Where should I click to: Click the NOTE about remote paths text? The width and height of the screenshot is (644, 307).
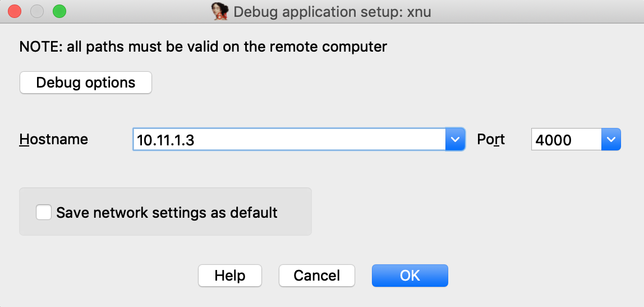(x=203, y=47)
